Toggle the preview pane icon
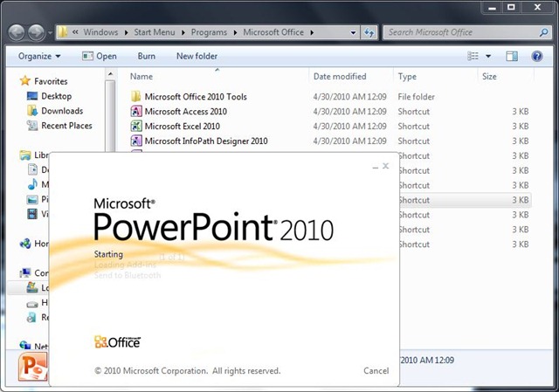The height and width of the screenshot is (392, 559). coord(512,56)
